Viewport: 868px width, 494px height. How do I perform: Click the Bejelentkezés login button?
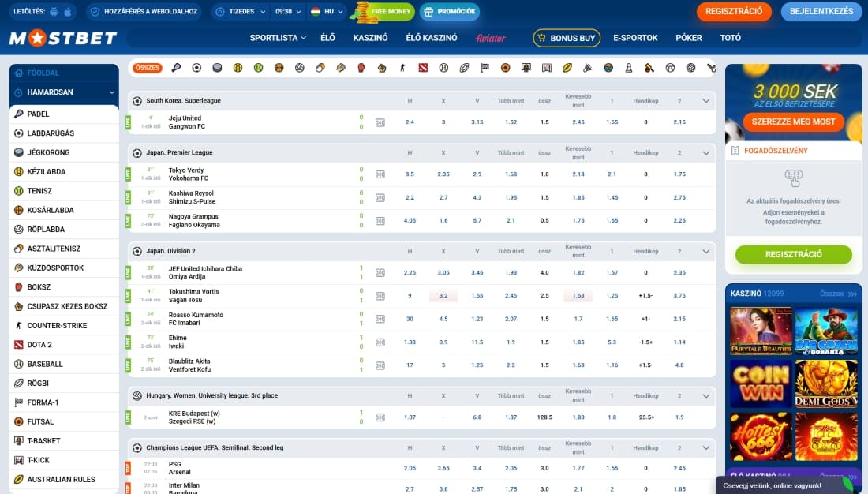coord(821,11)
